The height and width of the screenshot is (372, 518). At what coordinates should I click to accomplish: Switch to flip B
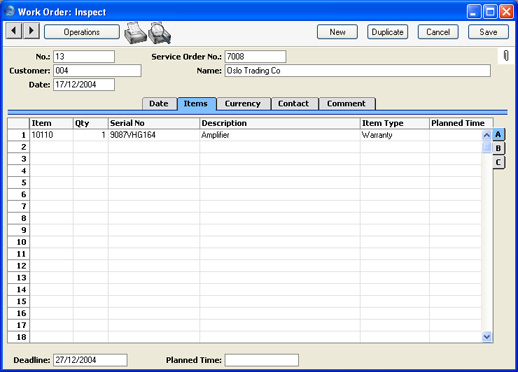[x=498, y=148]
